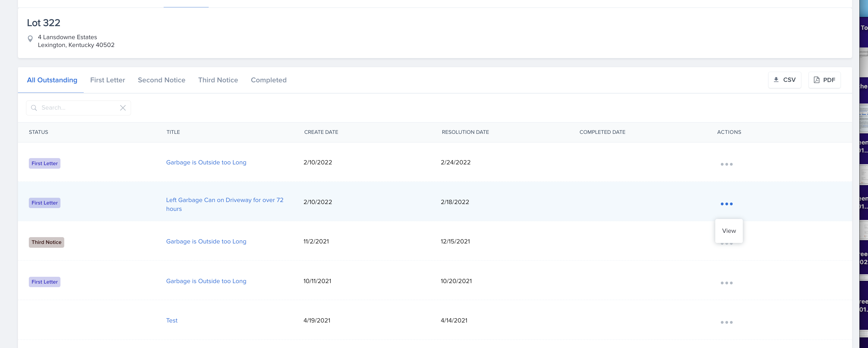Focus the Search input field
The height and width of the screenshot is (348, 868).
[x=77, y=108]
